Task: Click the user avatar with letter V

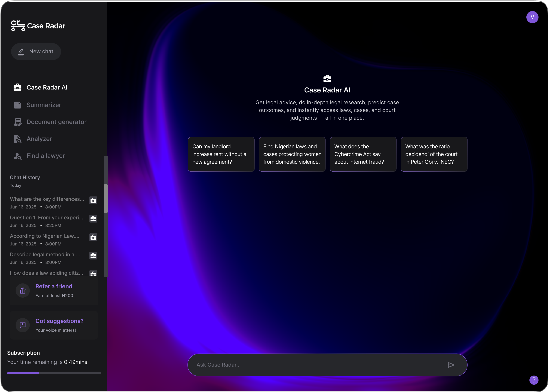Action: tap(532, 17)
